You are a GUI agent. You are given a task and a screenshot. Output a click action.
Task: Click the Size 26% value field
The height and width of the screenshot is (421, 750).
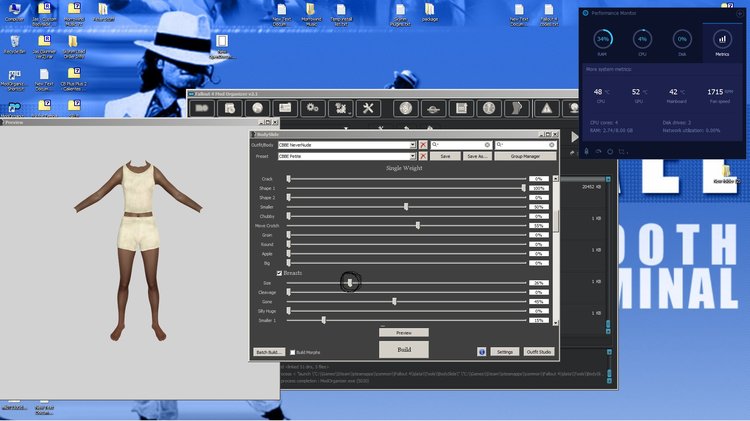pos(539,283)
